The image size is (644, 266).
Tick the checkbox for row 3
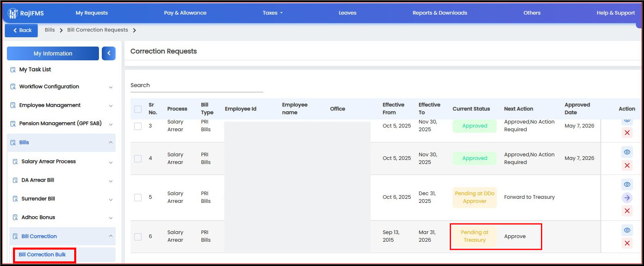click(x=138, y=126)
